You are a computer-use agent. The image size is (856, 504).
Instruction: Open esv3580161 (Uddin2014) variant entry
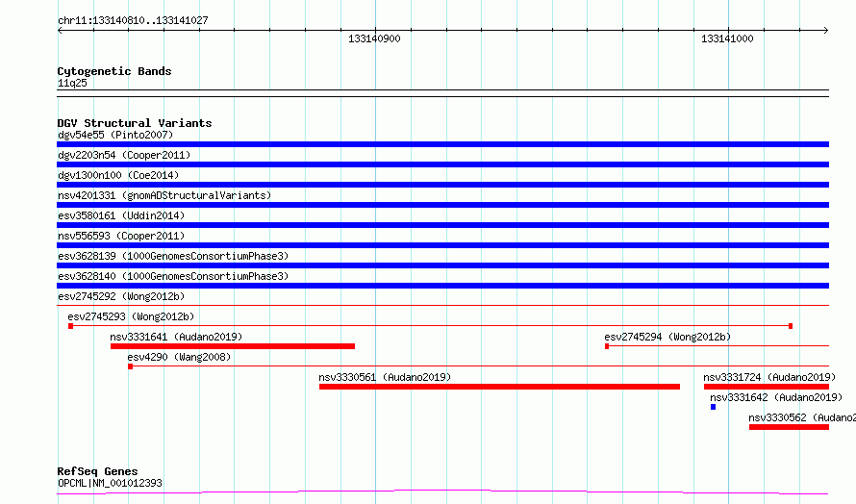point(121,215)
